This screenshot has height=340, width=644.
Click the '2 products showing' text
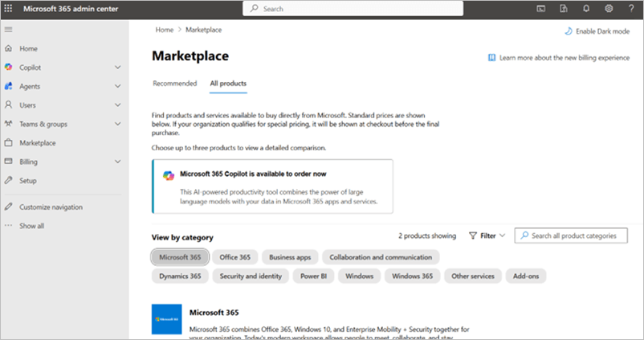[427, 236]
